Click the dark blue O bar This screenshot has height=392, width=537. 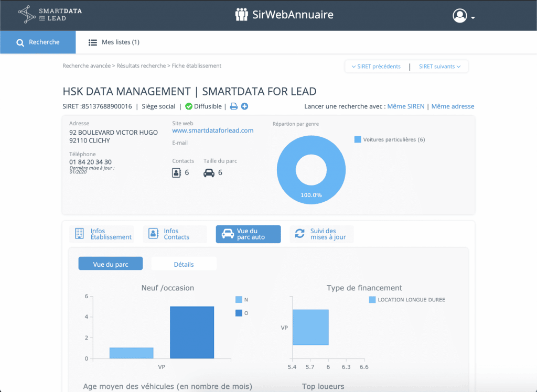(x=192, y=332)
